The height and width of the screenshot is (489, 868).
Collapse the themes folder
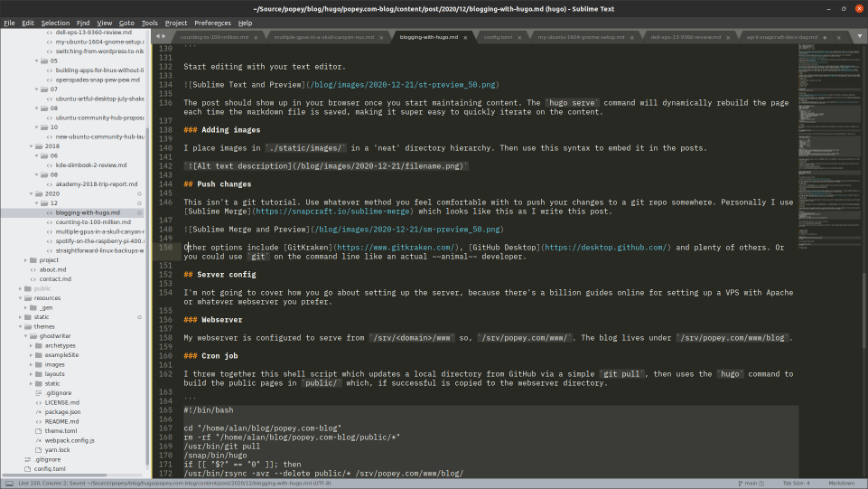21,326
